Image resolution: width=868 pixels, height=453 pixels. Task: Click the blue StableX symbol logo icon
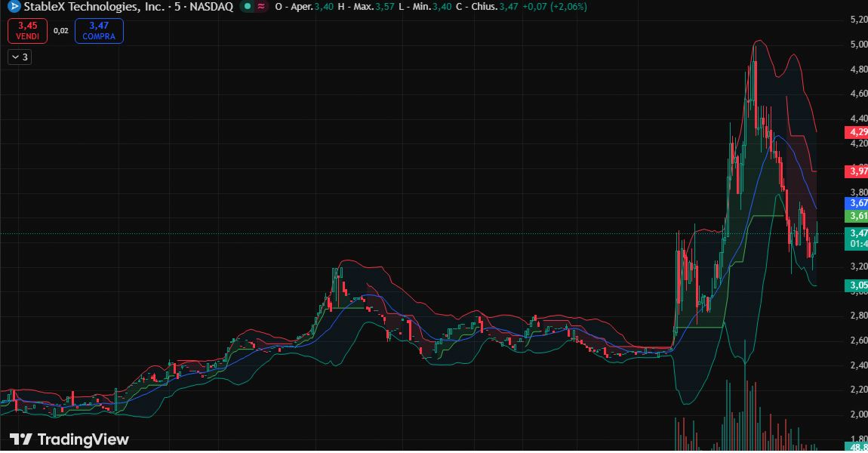point(14,8)
